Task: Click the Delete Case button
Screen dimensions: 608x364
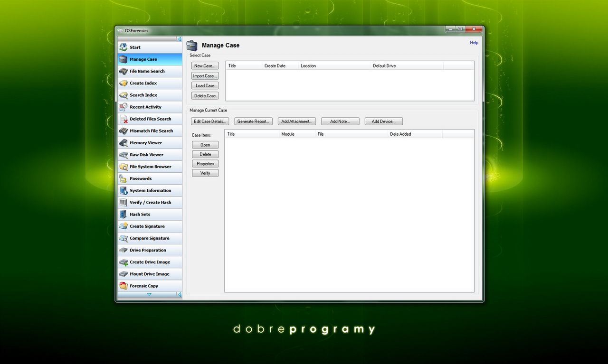Action: [x=205, y=96]
